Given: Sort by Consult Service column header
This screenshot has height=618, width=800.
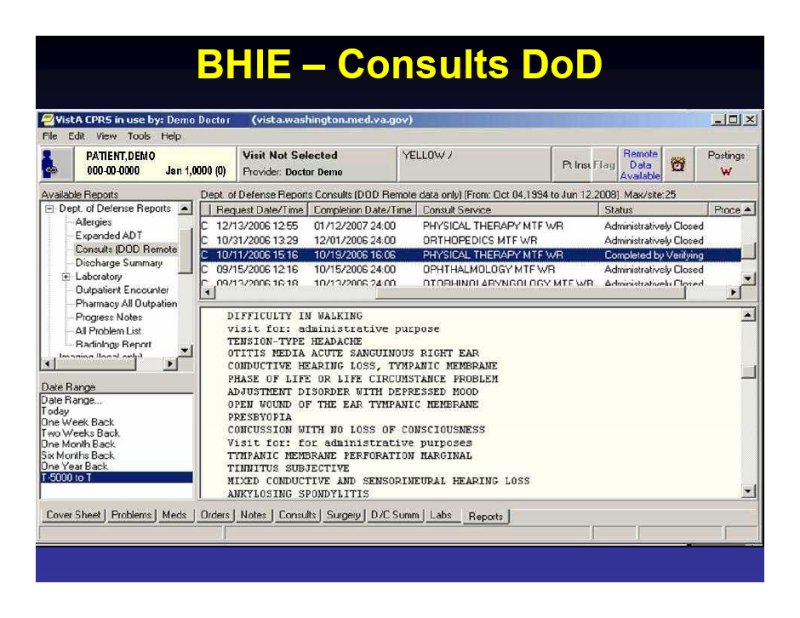Looking at the screenshot, I should click(508, 210).
